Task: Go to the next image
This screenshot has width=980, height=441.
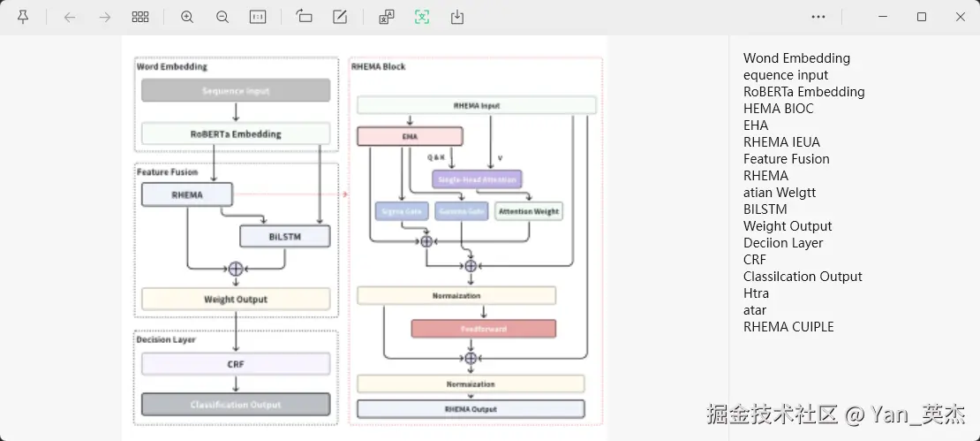Action: click(104, 17)
